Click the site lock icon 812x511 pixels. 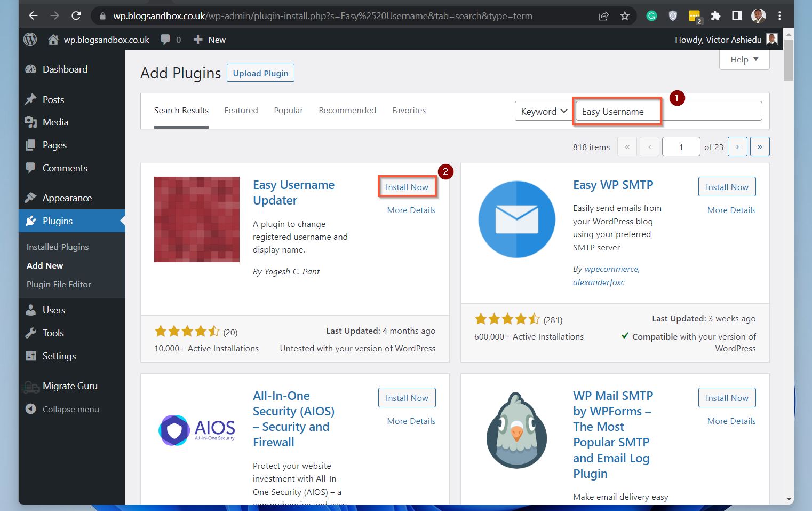pyautogui.click(x=102, y=16)
